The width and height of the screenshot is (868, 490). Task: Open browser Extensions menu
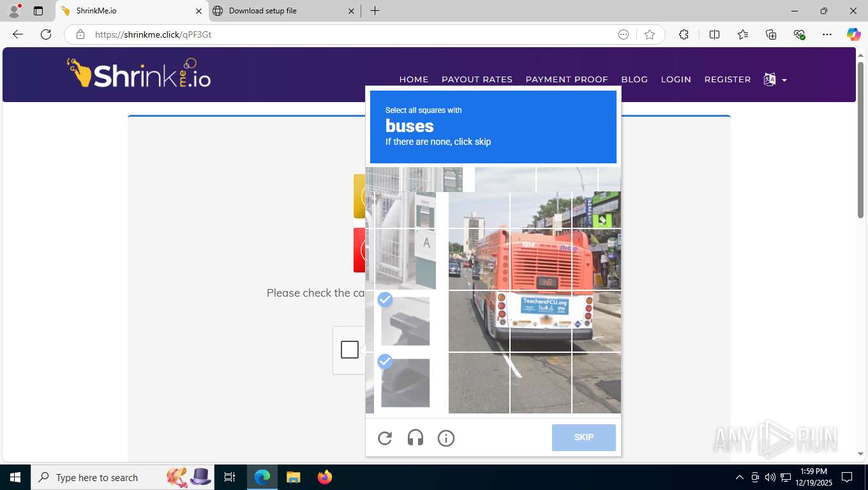pos(684,34)
